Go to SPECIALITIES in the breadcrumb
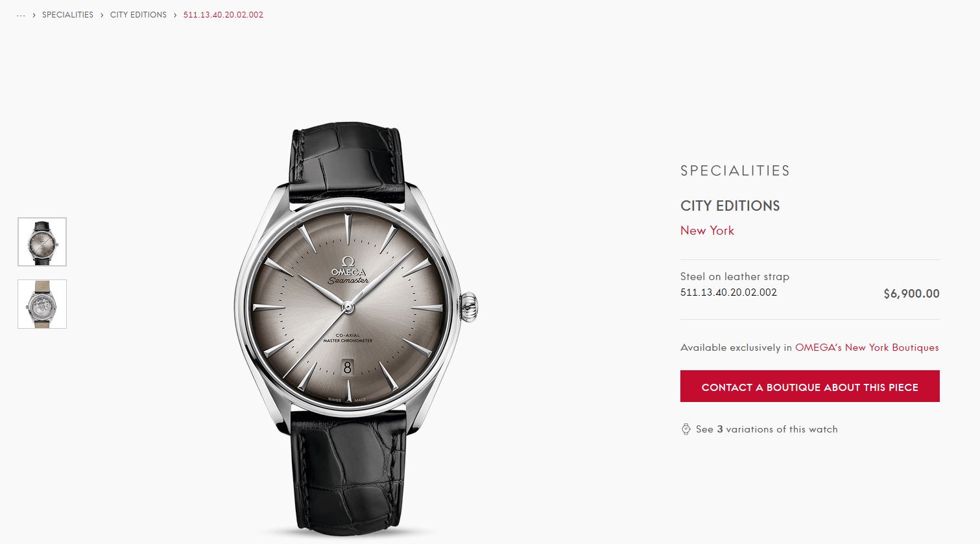The height and width of the screenshot is (544, 980). (67, 15)
